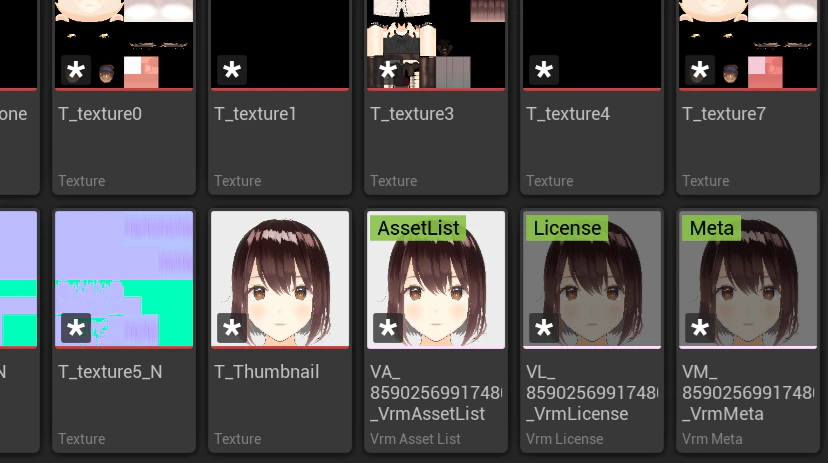Click the T_texture7 asset name
Image resolution: width=828 pixels, height=463 pixels.
[x=724, y=114]
